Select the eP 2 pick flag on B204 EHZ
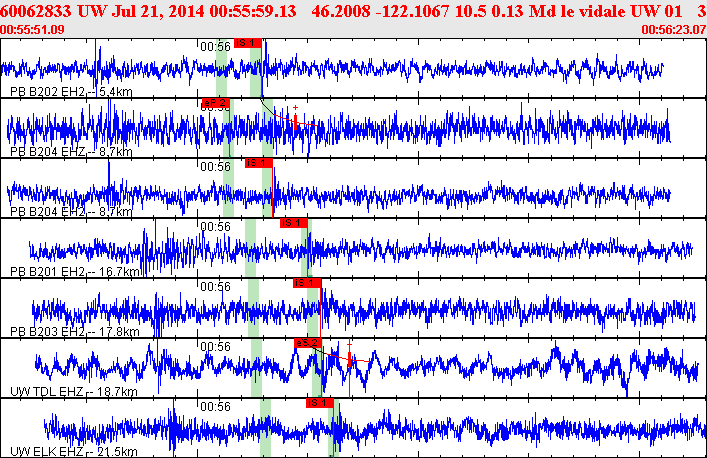Image resolution: width=707 pixels, height=458 pixels. [x=213, y=103]
